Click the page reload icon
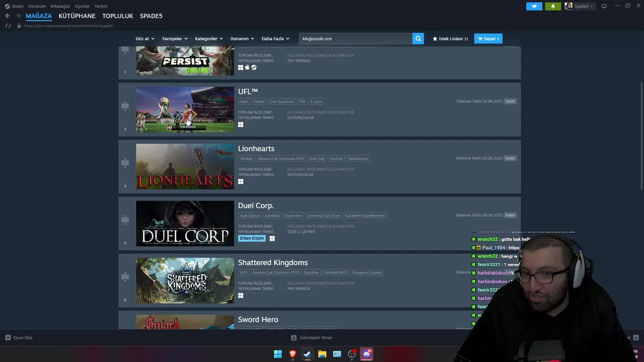Screen dimensions: 644x362 tap(8, 26)
